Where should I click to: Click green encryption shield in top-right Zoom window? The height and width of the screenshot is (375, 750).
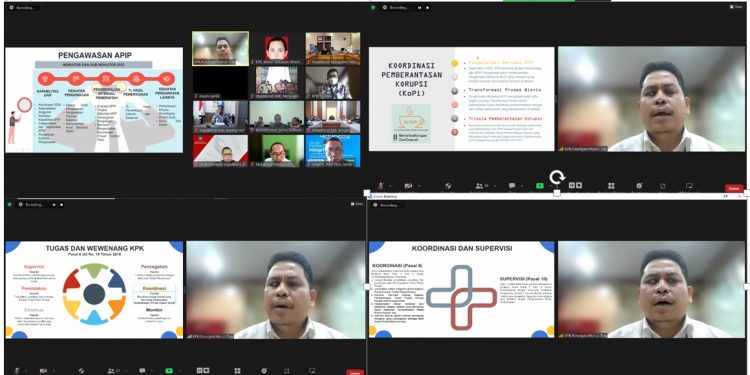[373, 8]
